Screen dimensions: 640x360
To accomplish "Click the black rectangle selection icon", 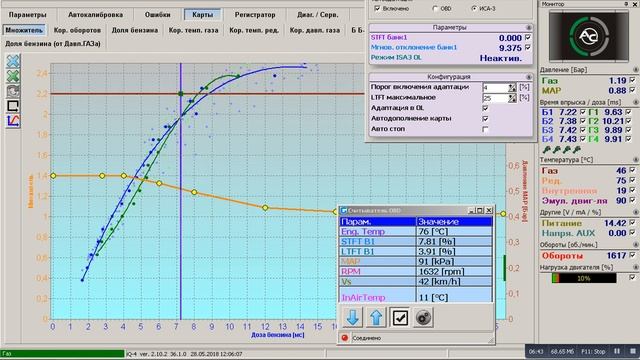I will [13, 106].
